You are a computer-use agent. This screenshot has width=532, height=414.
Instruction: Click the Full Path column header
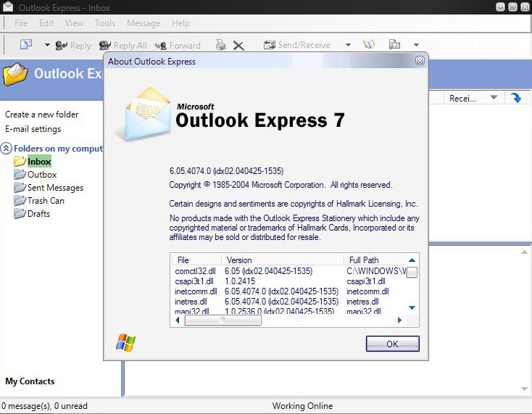(375, 260)
